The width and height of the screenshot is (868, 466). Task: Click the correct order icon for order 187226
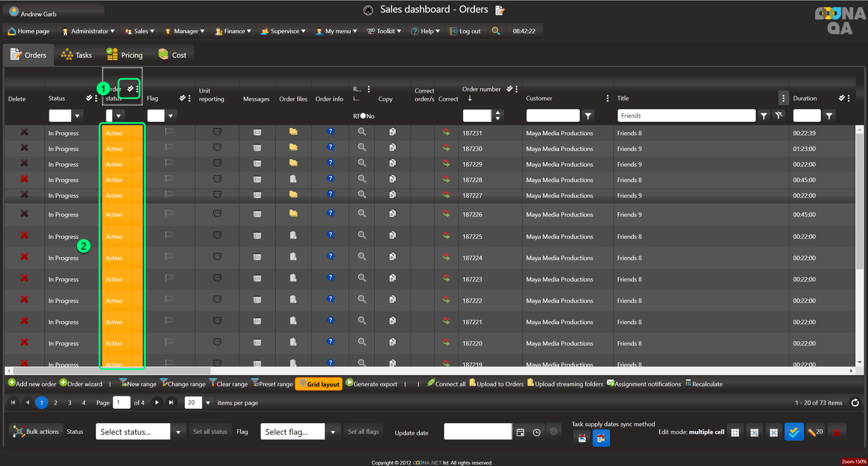[446, 214]
